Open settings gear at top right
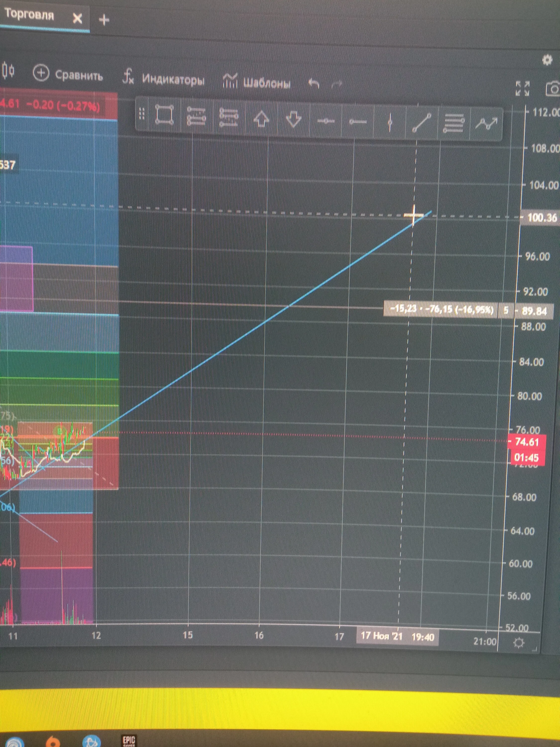This screenshot has height=747, width=560. point(547,60)
